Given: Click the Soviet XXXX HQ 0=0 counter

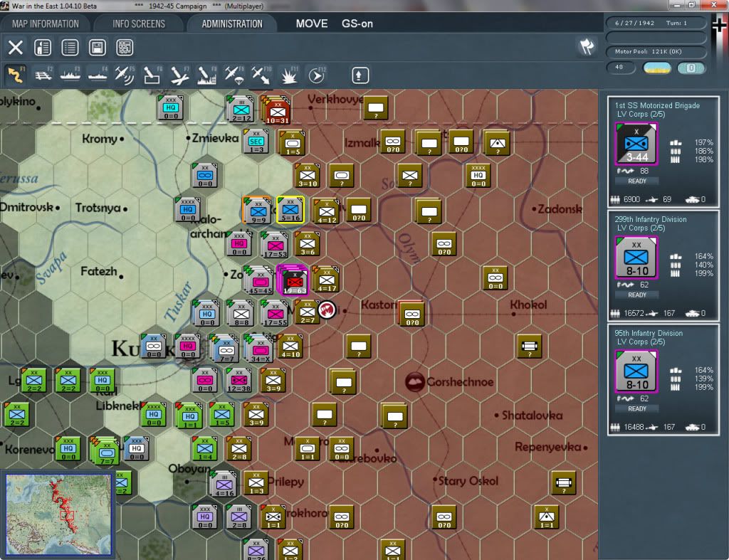Looking at the screenshot, I should [x=478, y=176].
